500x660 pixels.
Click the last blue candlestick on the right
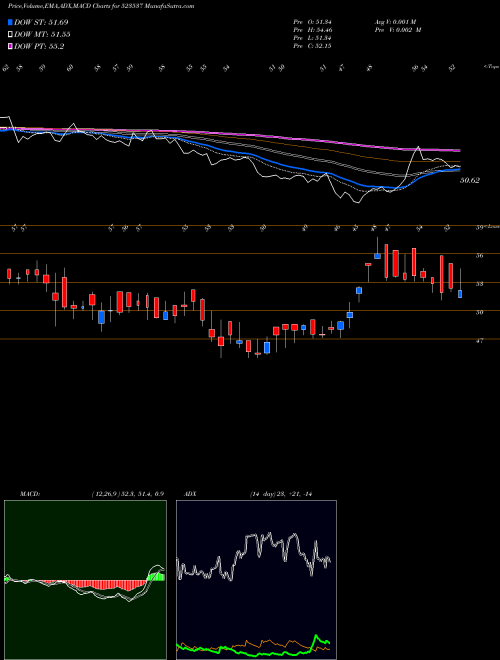click(460, 294)
